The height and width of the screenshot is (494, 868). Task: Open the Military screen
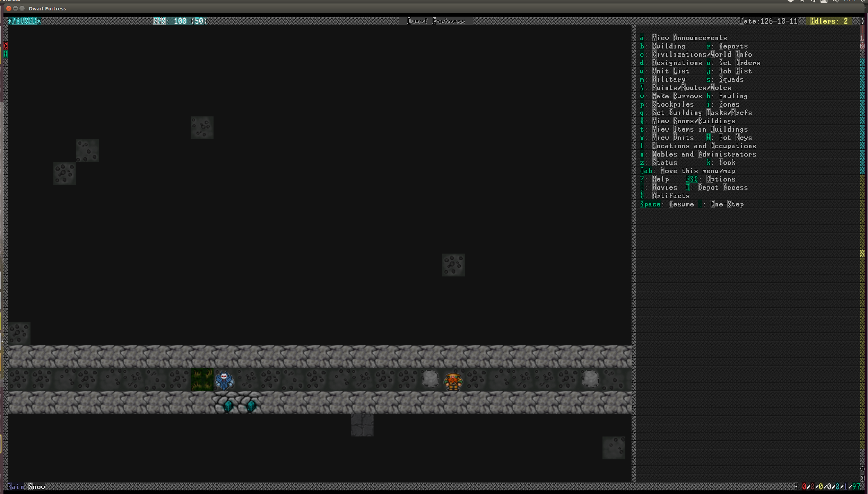coord(662,79)
